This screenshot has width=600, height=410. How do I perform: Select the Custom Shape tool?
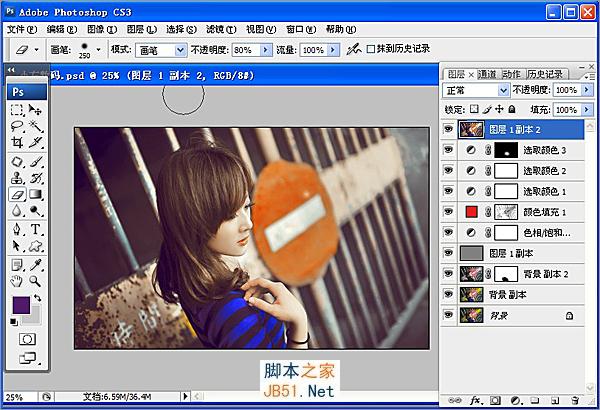36,246
